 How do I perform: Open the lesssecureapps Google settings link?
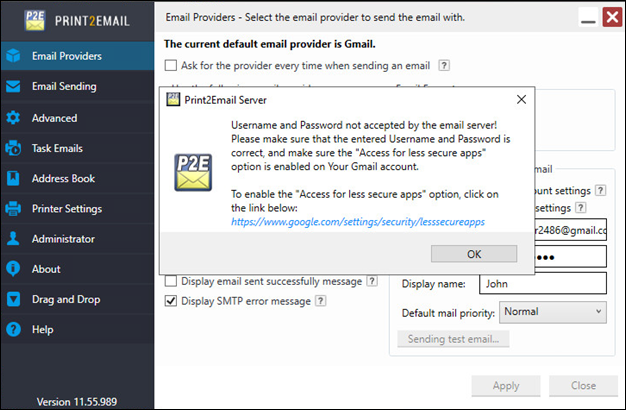pyautogui.click(x=358, y=222)
